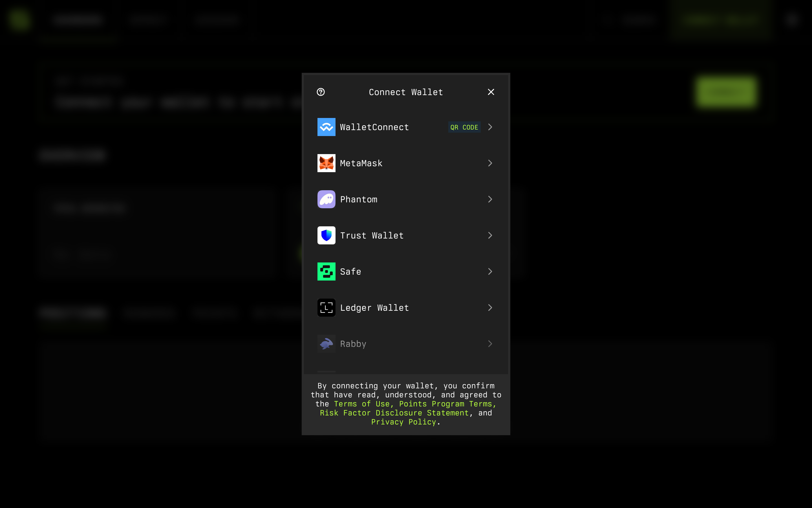Choose the Ledger Wallet name

coord(374,308)
